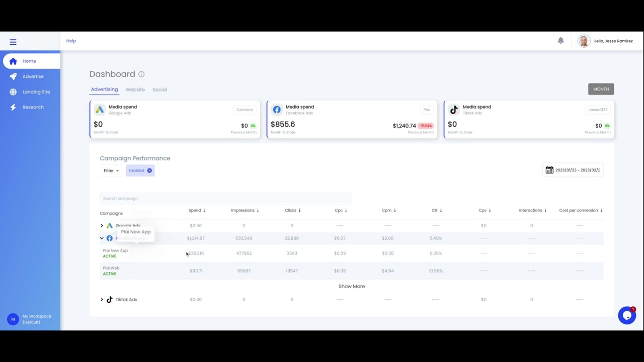Open the chat support bubble
Viewport: 644px width, 362px height.
tap(627, 315)
